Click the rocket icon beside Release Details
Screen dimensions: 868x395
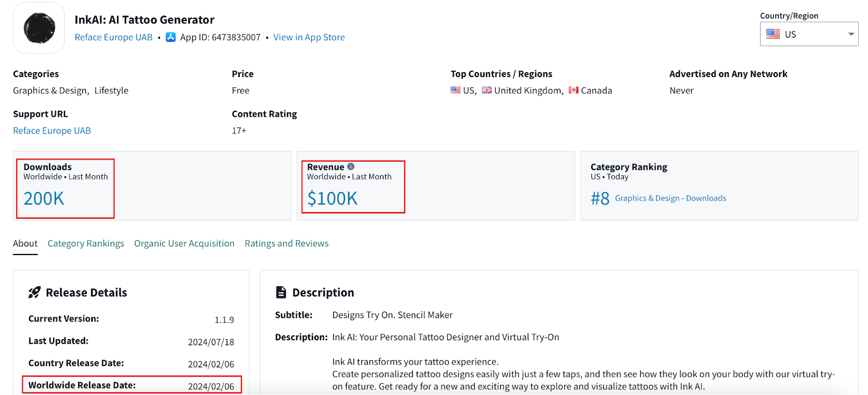coord(35,292)
